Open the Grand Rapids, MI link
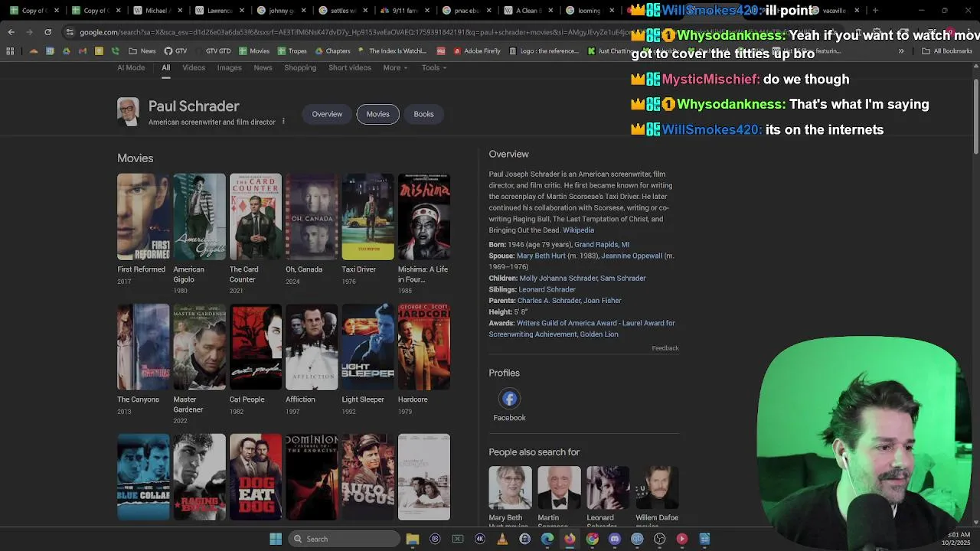980x551 pixels. coord(602,245)
